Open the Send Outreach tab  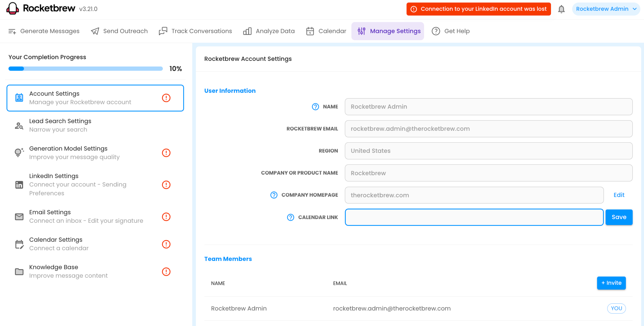[x=119, y=31]
